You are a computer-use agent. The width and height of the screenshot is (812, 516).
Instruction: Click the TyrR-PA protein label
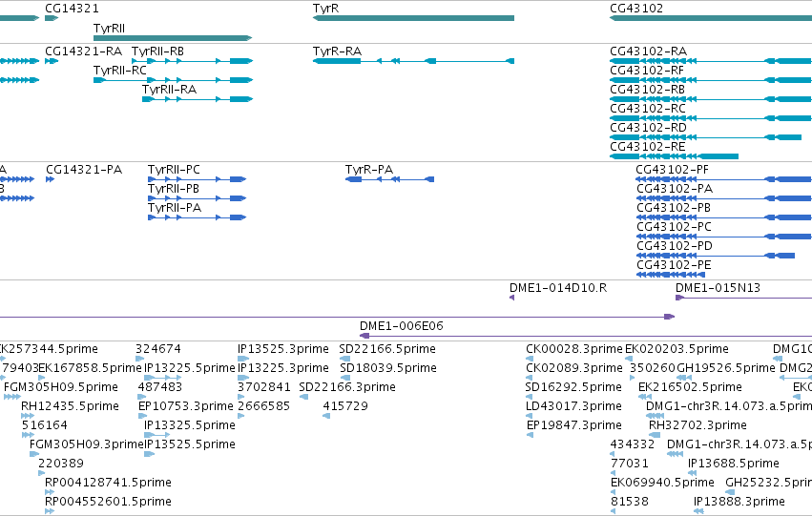click(x=369, y=170)
